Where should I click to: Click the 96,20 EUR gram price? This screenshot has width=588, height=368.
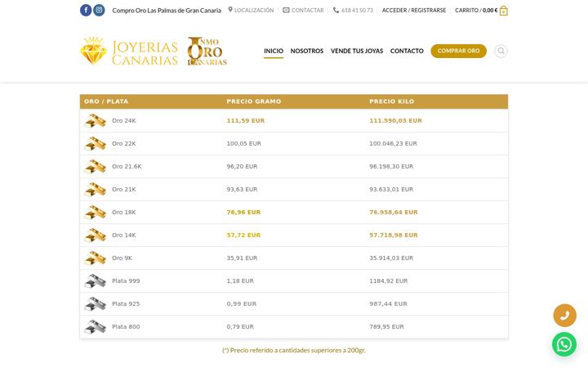click(242, 166)
